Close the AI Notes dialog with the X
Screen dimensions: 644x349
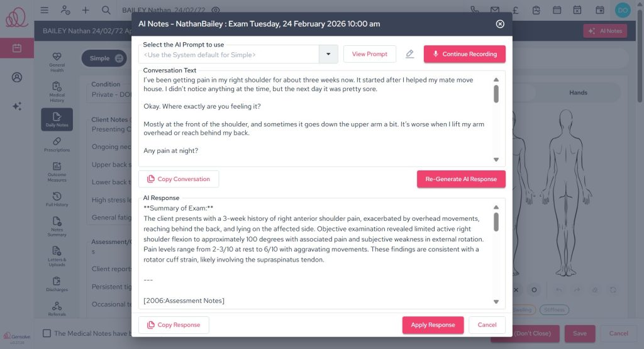500,24
